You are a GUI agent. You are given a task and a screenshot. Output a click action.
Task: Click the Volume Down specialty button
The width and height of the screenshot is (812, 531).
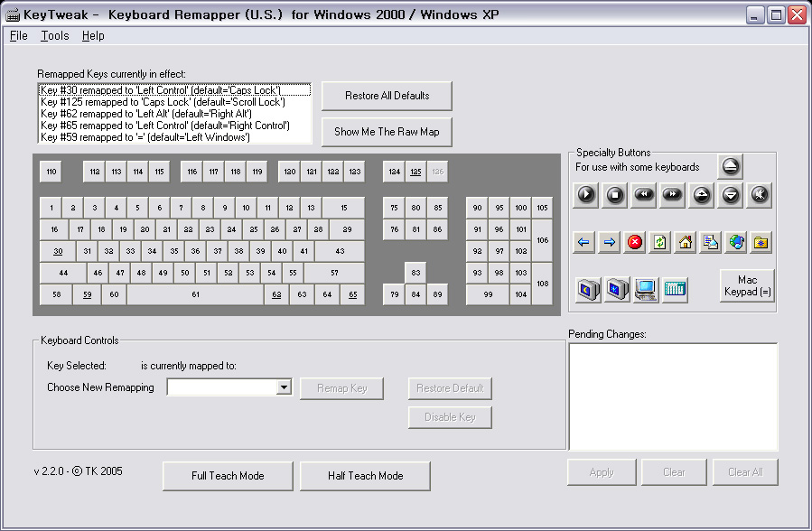[x=730, y=195]
